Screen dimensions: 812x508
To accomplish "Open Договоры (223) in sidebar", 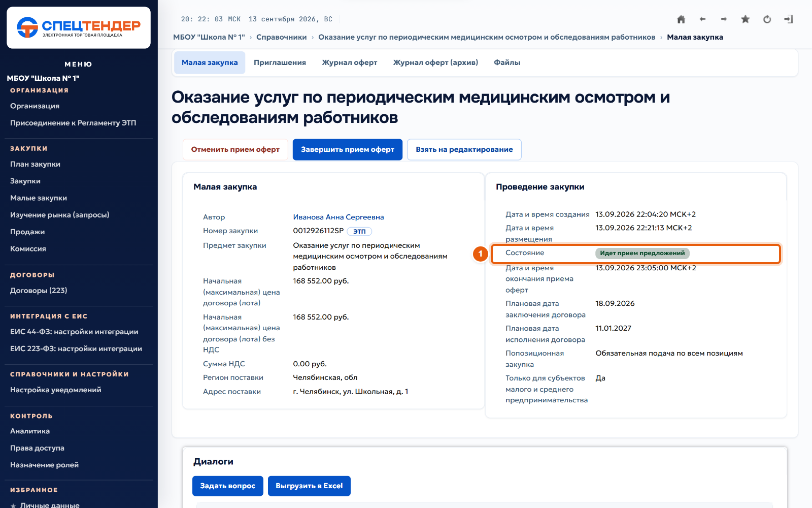I will point(39,291).
